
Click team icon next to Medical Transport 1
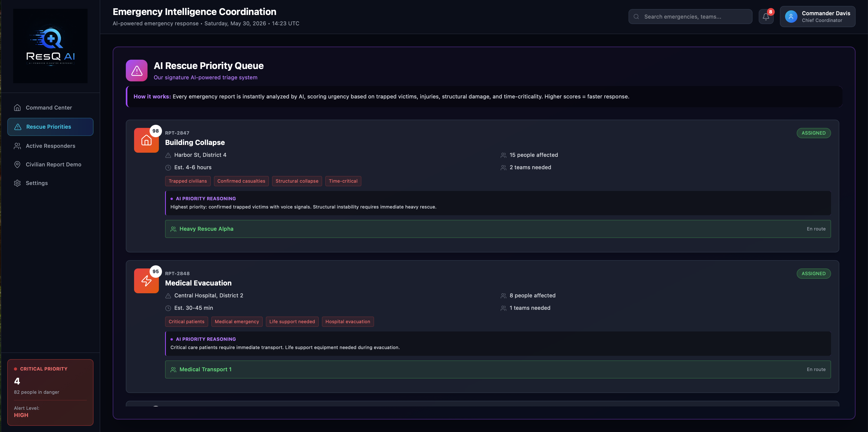click(x=173, y=370)
